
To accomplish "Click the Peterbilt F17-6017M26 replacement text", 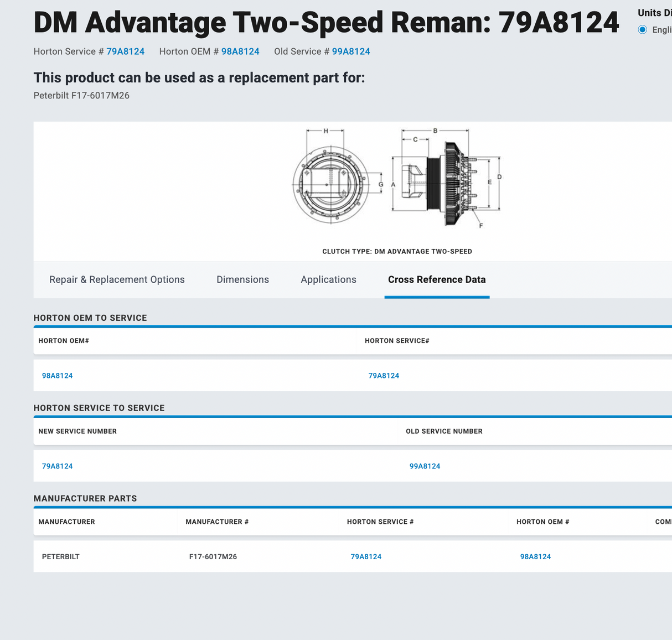I will click(x=81, y=95).
